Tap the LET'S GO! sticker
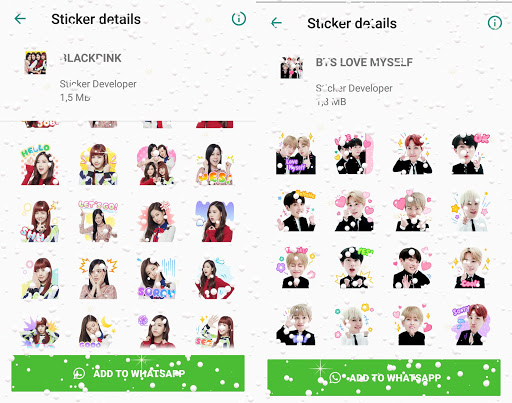The image size is (512, 403). tap(98, 221)
